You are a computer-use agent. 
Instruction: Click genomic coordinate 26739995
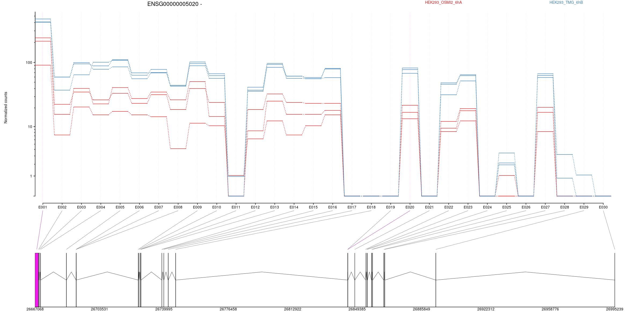click(x=164, y=309)
